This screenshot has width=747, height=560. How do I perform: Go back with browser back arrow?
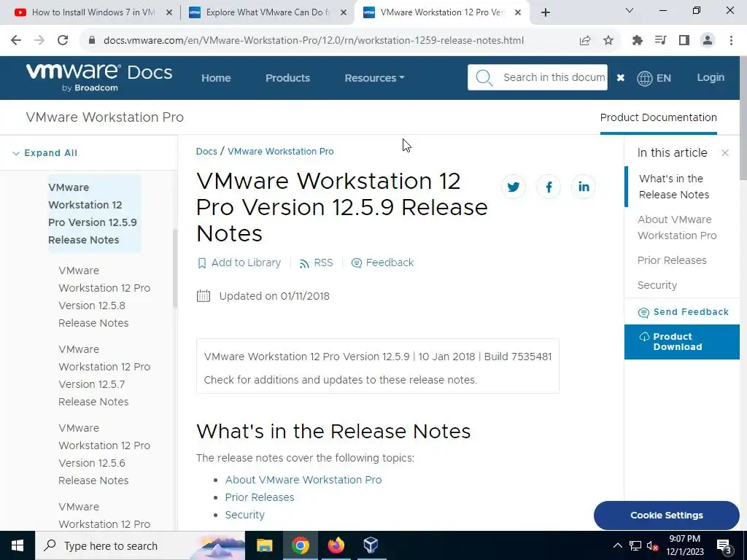tap(16, 41)
